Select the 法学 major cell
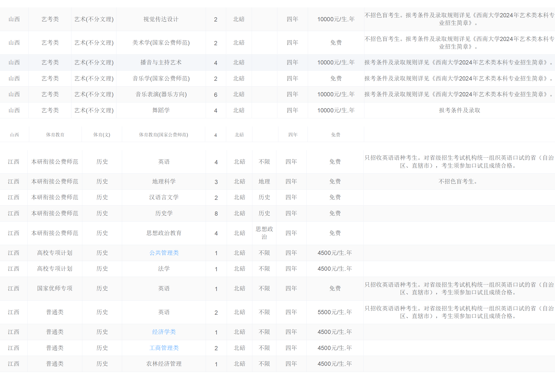Screen dimensions: 555x392 point(164,268)
